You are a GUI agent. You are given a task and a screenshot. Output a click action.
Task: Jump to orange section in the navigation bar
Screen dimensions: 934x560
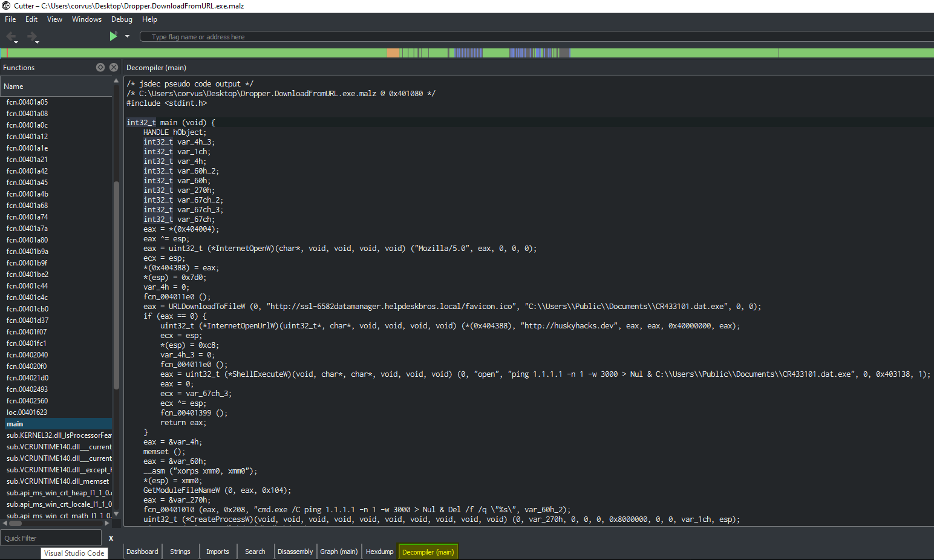[393, 53]
